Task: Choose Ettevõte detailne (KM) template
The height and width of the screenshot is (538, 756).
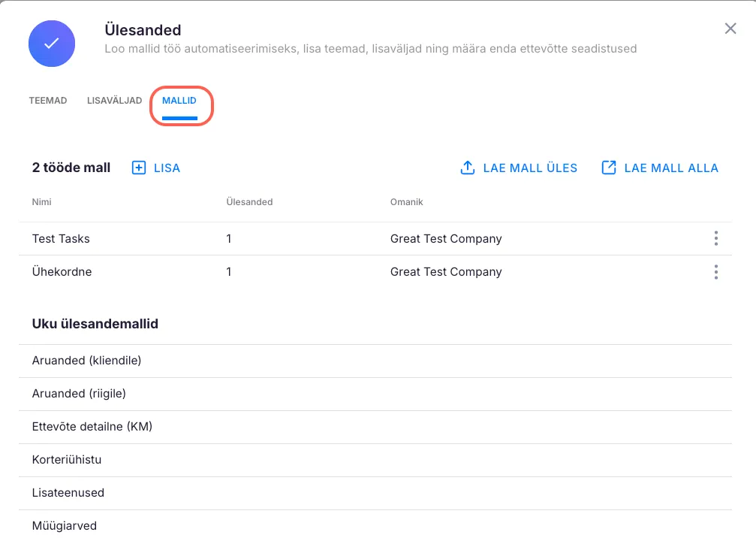Action: (92, 427)
